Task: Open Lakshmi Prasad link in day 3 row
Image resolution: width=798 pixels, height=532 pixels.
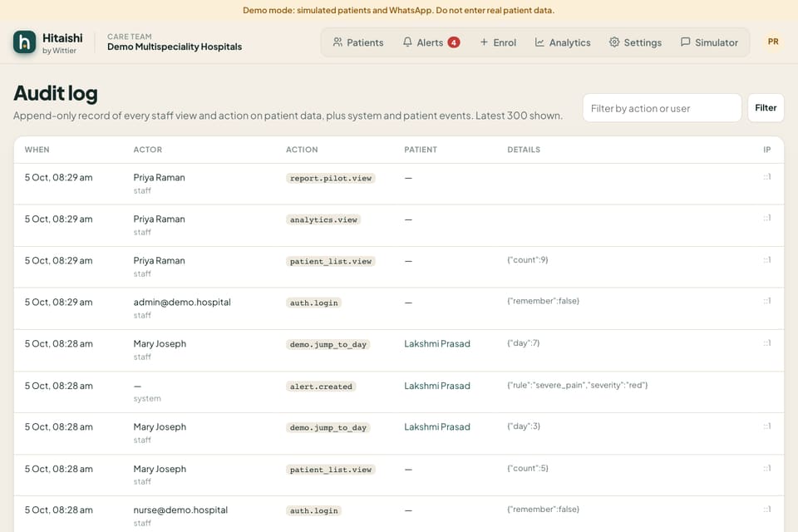Action: pyautogui.click(x=437, y=426)
